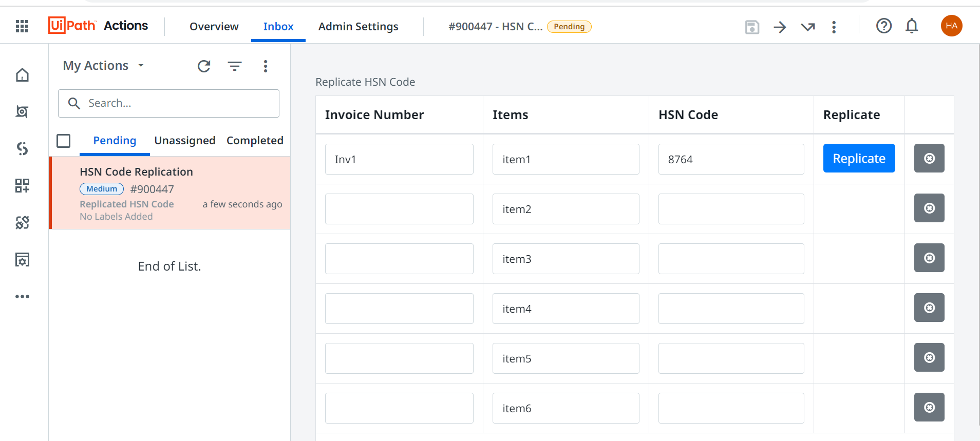This screenshot has width=980, height=441.
Task: Click the save action icon
Action: (x=752, y=27)
